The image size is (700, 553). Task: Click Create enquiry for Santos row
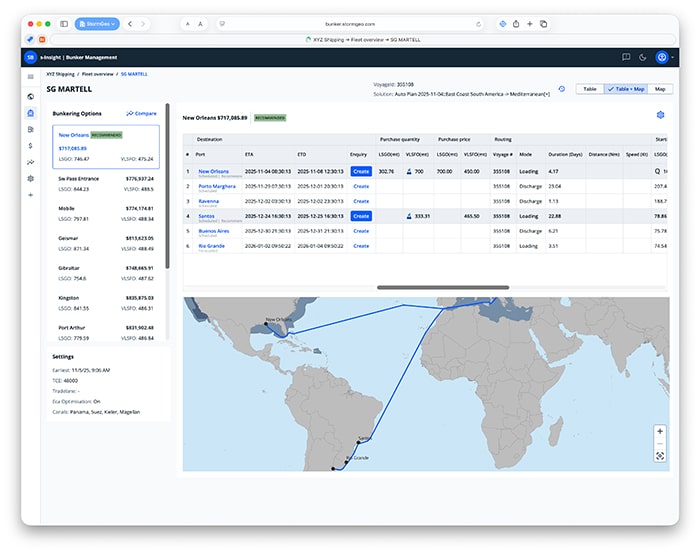click(x=360, y=216)
